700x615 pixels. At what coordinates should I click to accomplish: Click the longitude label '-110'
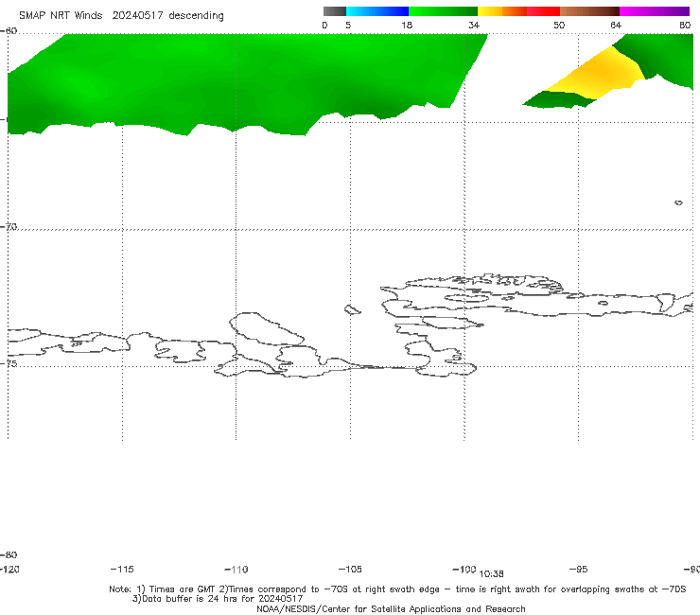click(236, 570)
